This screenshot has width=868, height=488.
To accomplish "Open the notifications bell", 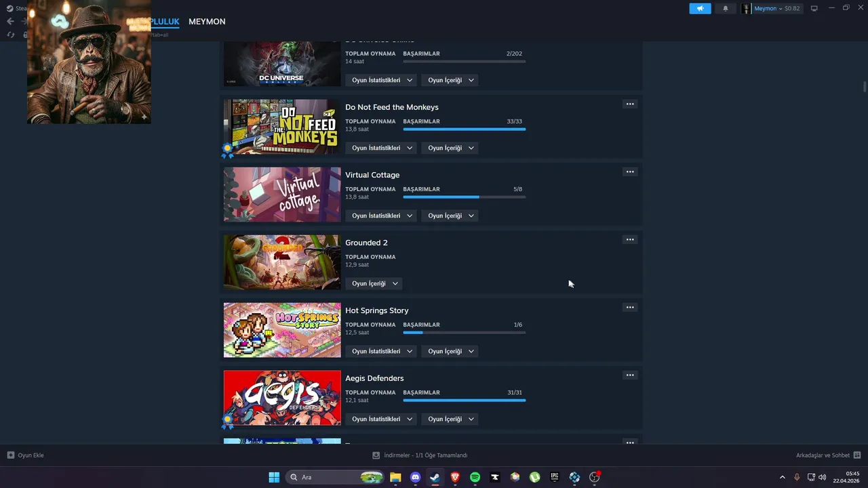I will coord(726,8).
